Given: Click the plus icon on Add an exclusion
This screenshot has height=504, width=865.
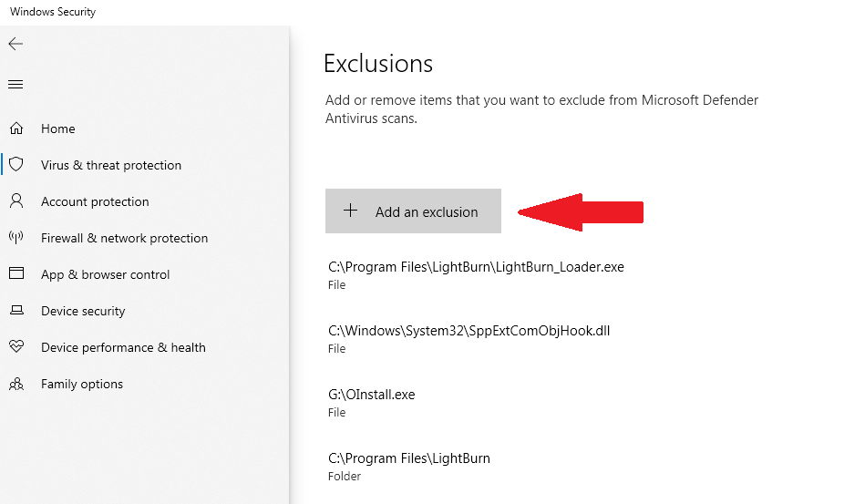Looking at the screenshot, I should 350,211.
